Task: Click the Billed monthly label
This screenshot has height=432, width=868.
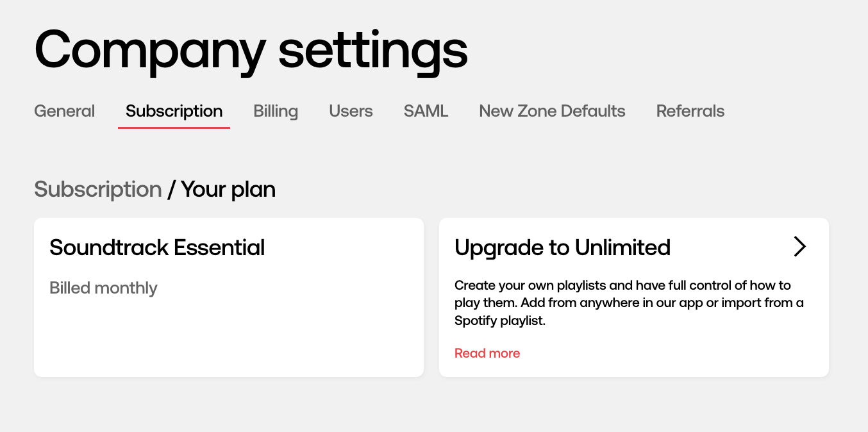Action: [103, 288]
